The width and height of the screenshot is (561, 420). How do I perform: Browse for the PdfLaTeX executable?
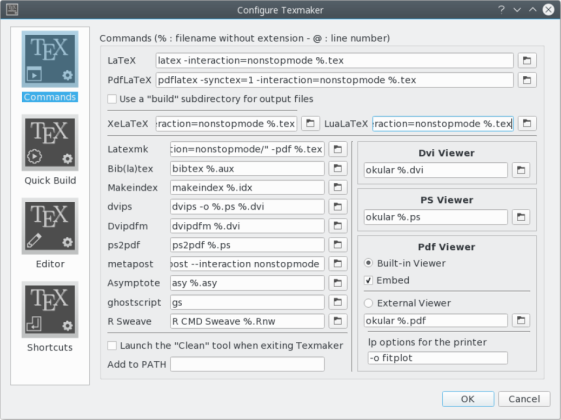527,80
